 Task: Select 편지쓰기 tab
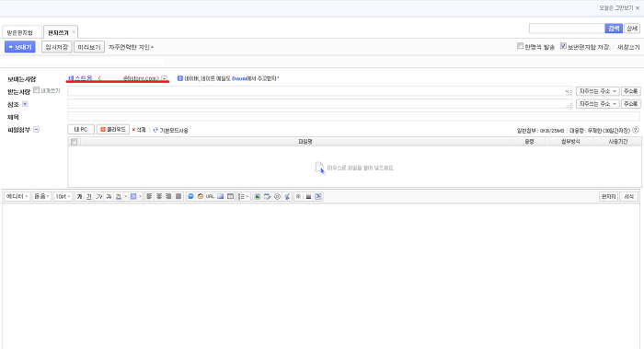(58, 32)
